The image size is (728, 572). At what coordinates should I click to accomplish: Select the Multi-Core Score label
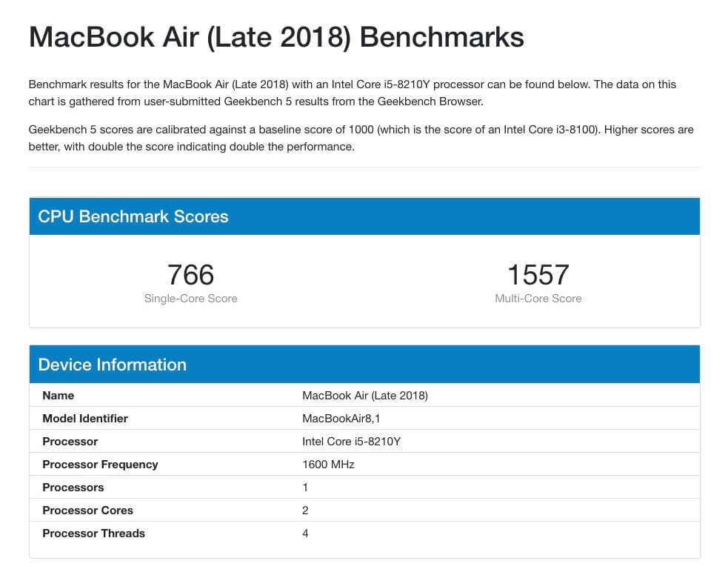coord(538,299)
